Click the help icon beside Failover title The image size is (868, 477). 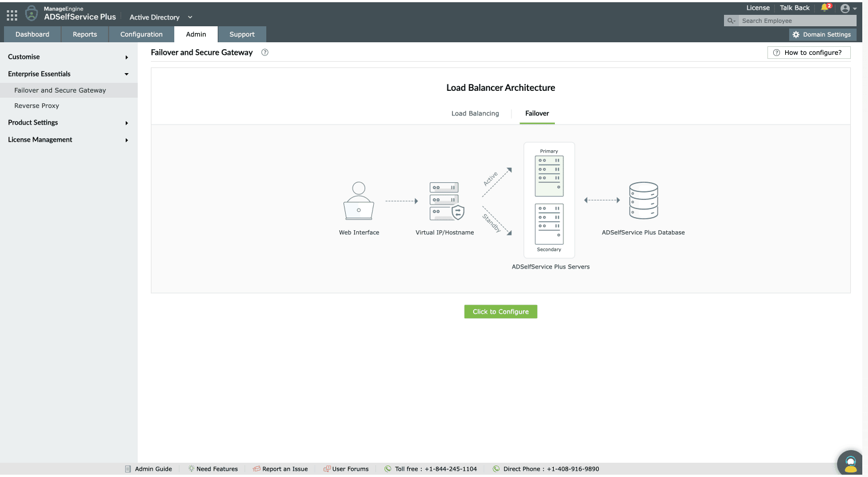[x=265, y=52]
